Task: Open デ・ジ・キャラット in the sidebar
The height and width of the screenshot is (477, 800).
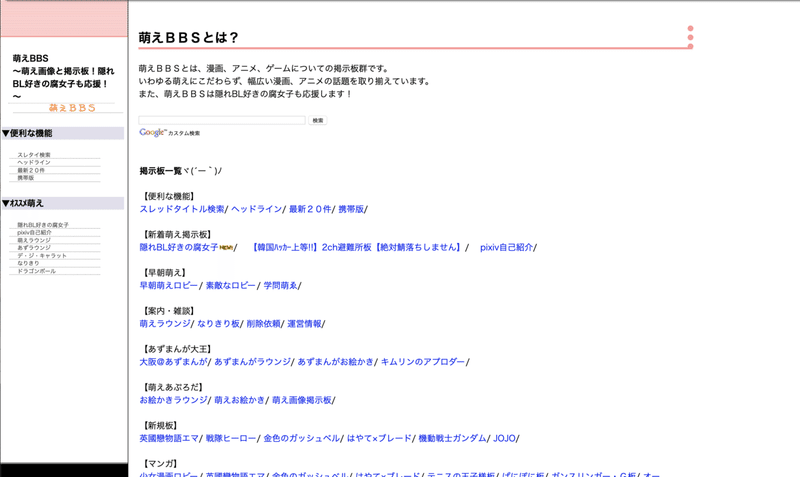Action: (x=42, y=256)
